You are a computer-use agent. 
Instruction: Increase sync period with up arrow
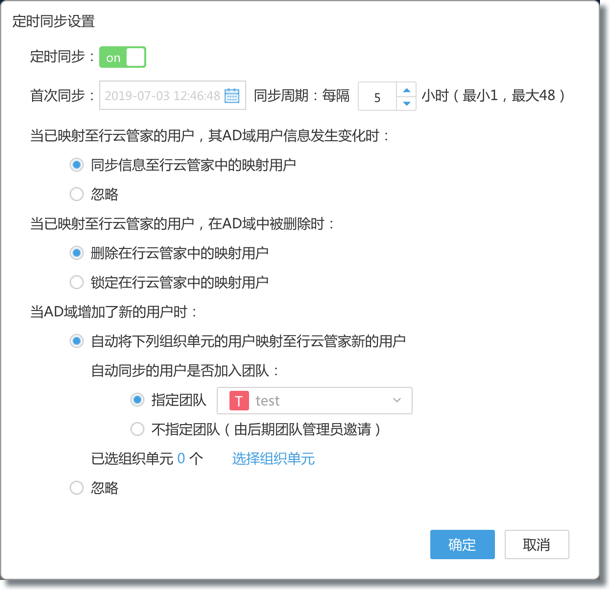(x=406, y=90)
